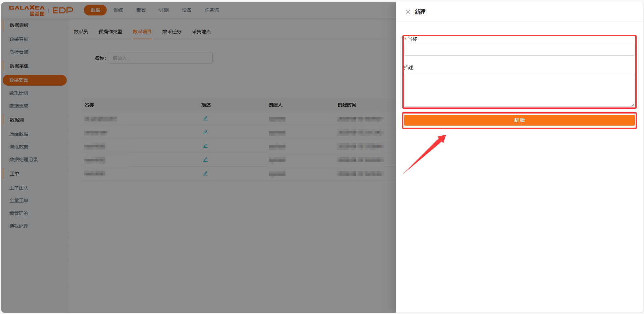Image resolution: width=644 pixels, height=314 pixels.
Task: Click edit pencil icon in fourth table row
Action: click(x=205, y=160)
